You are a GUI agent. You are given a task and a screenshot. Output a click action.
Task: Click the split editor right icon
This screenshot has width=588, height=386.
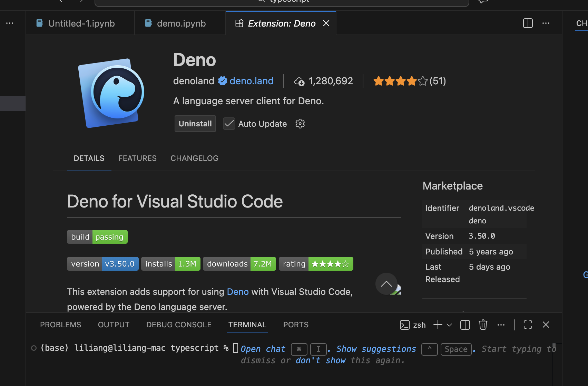(x=528, y=23)
